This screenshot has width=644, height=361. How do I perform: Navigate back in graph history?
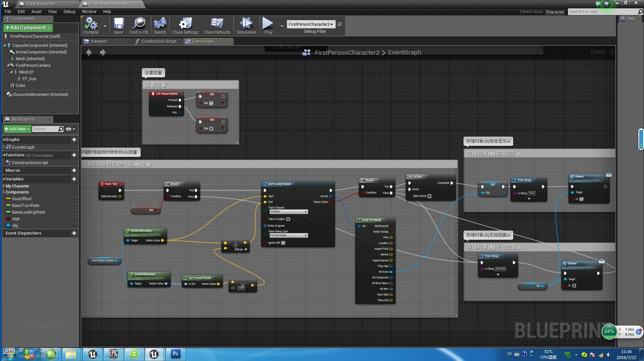[x=89, y=52]
